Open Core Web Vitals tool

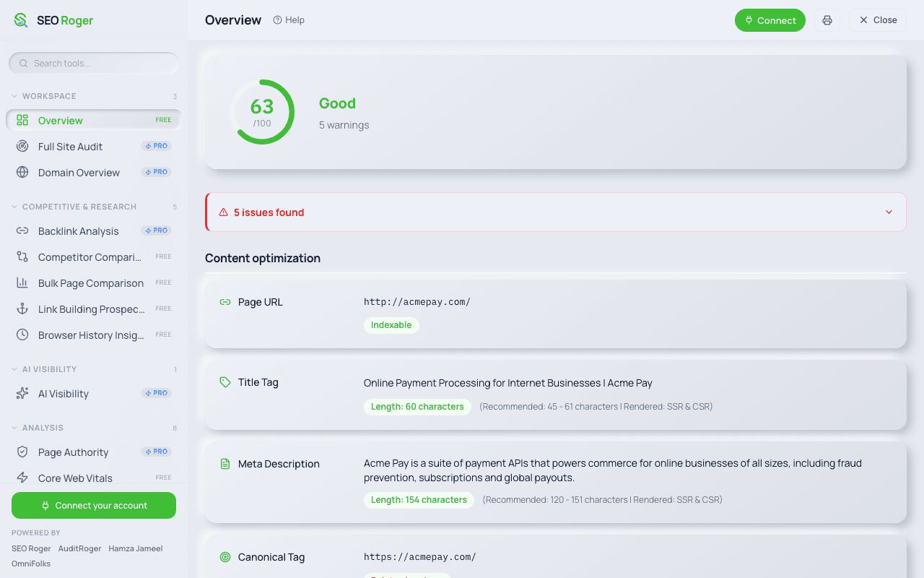click(94, 478)
